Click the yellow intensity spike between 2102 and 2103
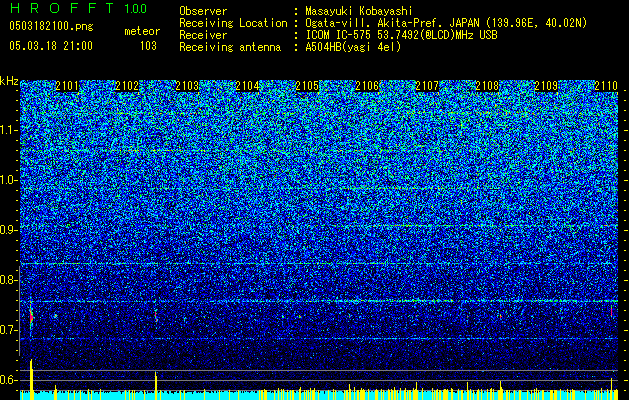The height and width of the screenshot is (400, 629). tap(156, 386)
